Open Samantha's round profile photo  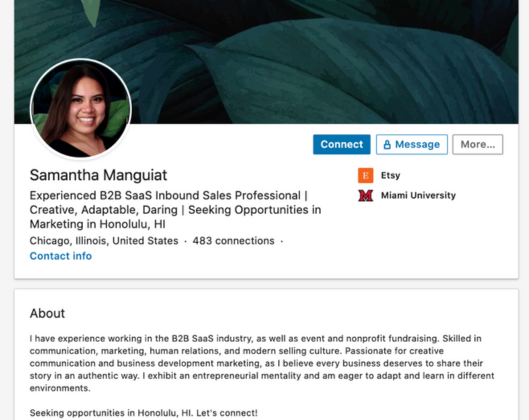[81, 108]
